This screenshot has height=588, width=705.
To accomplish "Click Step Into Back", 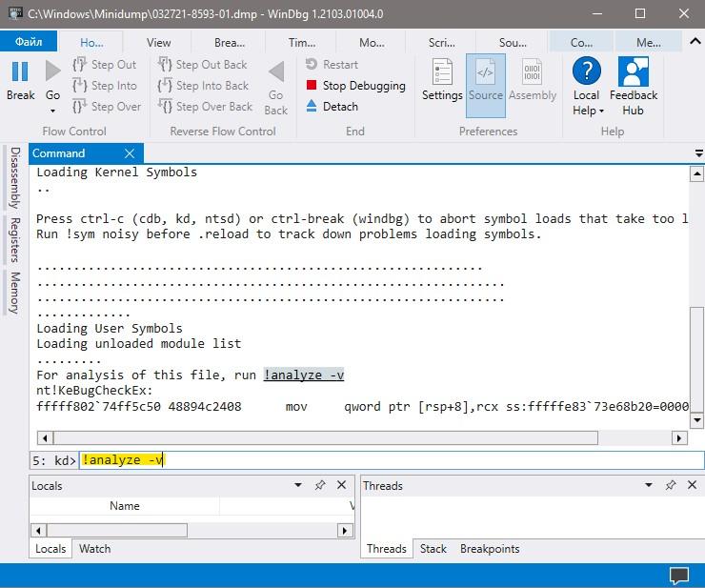I will tap(203, 86).
